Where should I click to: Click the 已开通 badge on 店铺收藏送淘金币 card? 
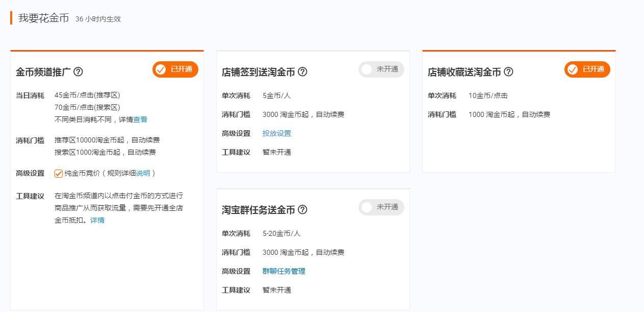click(x=586, y=69)
